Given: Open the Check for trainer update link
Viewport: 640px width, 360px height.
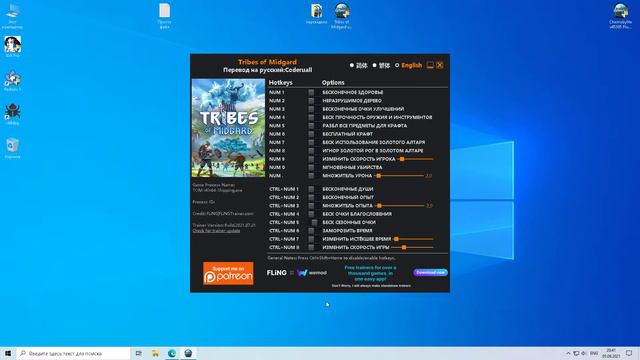Looking at the screenshot, I should [216, 231].
